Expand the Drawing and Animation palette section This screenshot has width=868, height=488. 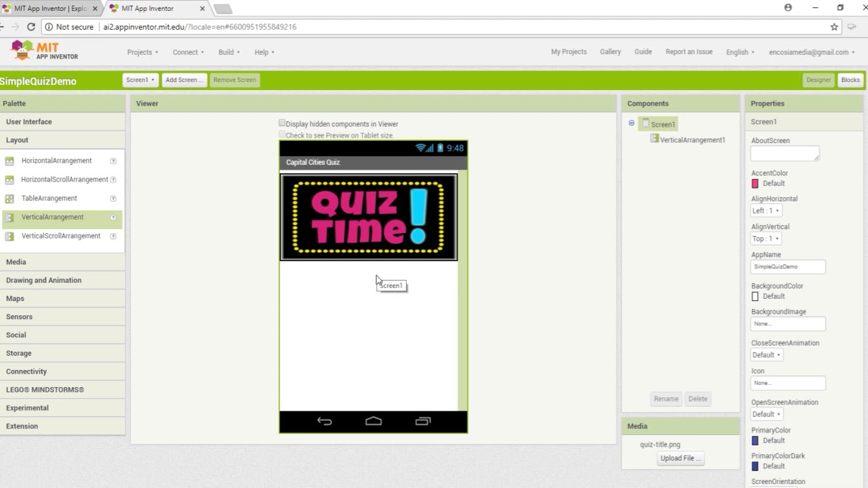point(62,281)
